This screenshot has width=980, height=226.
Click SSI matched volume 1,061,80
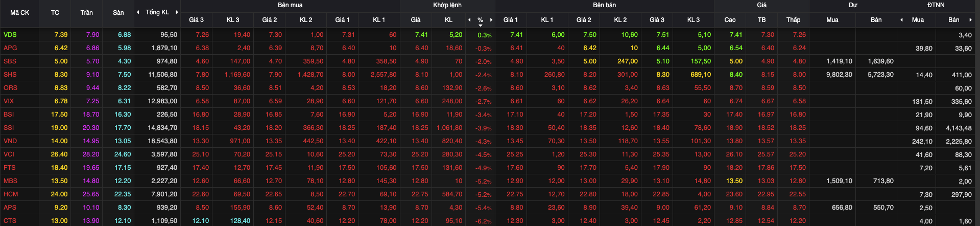(449, 128)
